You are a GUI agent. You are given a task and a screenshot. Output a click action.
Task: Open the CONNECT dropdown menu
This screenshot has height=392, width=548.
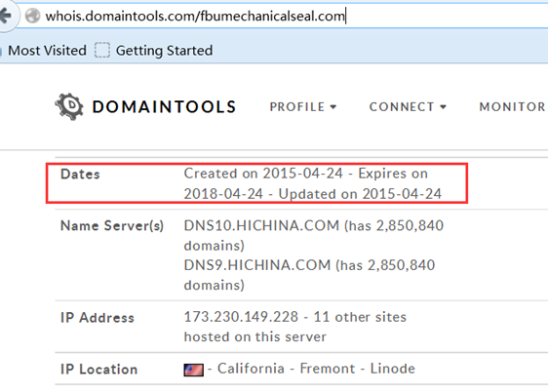(x=408, y=107)
